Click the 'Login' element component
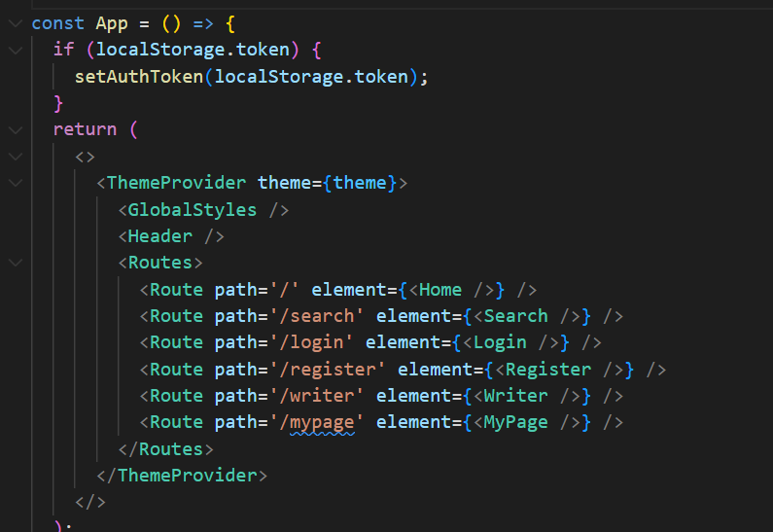773x532 pixels. pyautogui.click(x=500, y=342)
